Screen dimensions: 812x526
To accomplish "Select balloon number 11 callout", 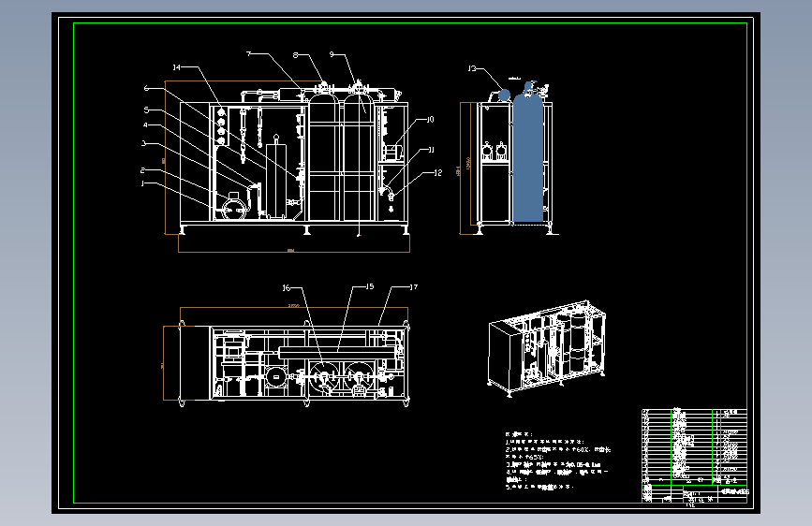I will point(431,150).
